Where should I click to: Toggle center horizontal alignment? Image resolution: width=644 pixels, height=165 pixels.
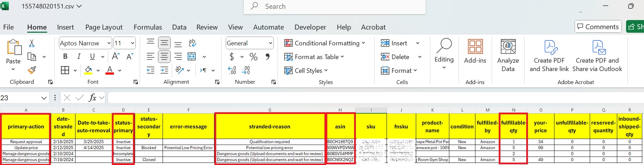[164, 56]
